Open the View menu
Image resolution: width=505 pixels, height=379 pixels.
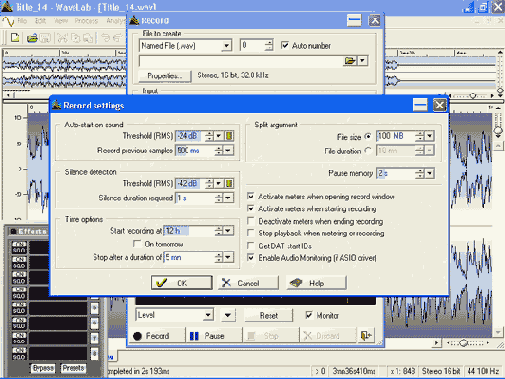click(x=61, y=21)
